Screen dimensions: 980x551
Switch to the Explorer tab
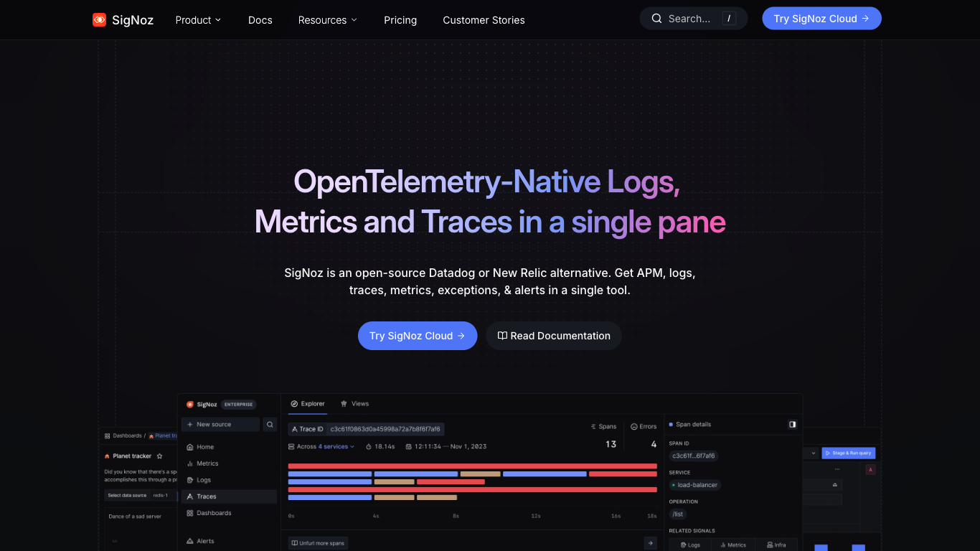tap(308, 404)
